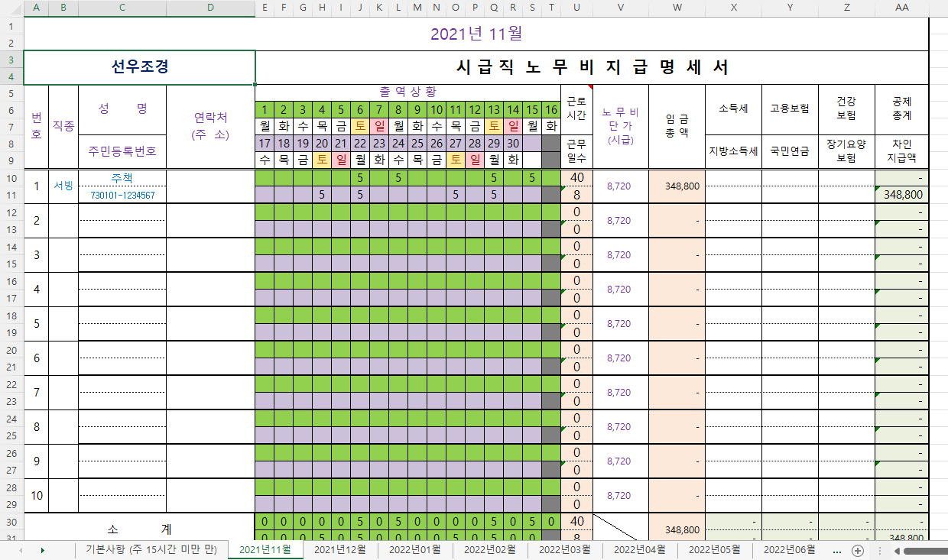
Task: Select row header 10
Action: pyautogui.click(x=12, y=177)
